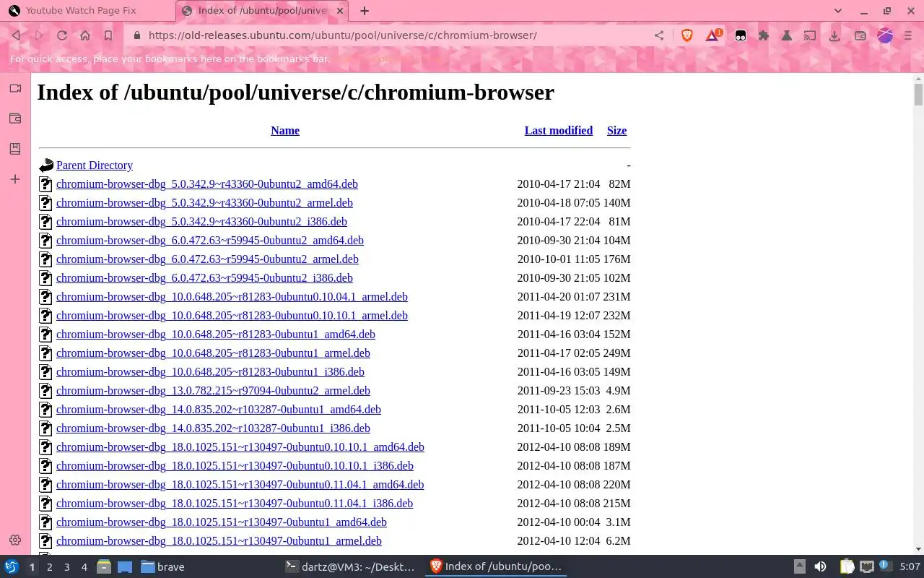Close the 'Index of /ubuntu/pool' tab
The image size is (924, 578).
pos(341,11)
